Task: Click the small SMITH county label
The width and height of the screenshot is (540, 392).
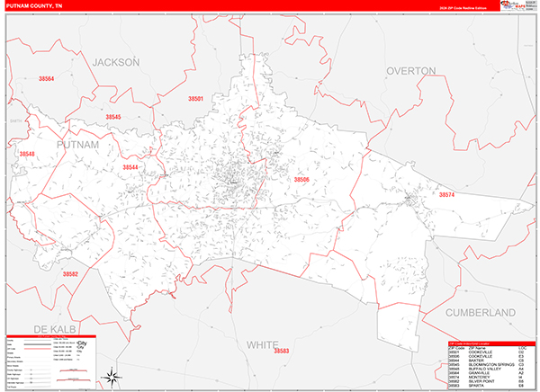Action: [16, 121]
